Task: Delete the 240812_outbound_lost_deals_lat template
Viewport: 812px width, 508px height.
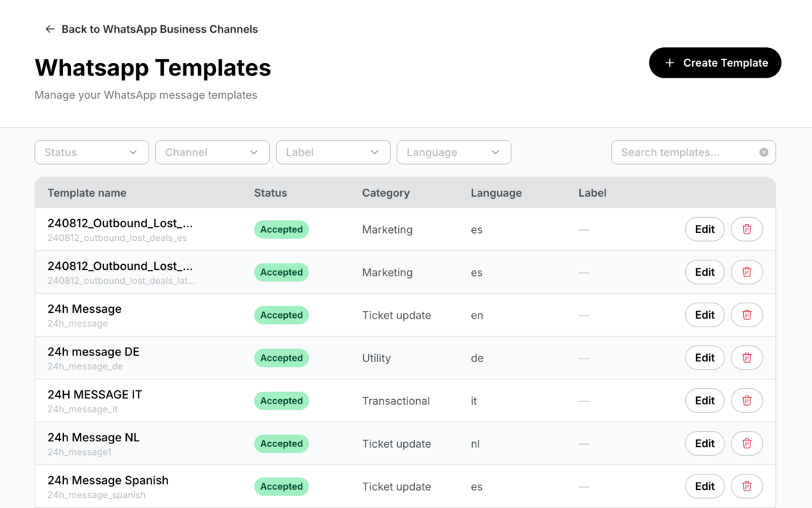Action: (x=747, y=272)
